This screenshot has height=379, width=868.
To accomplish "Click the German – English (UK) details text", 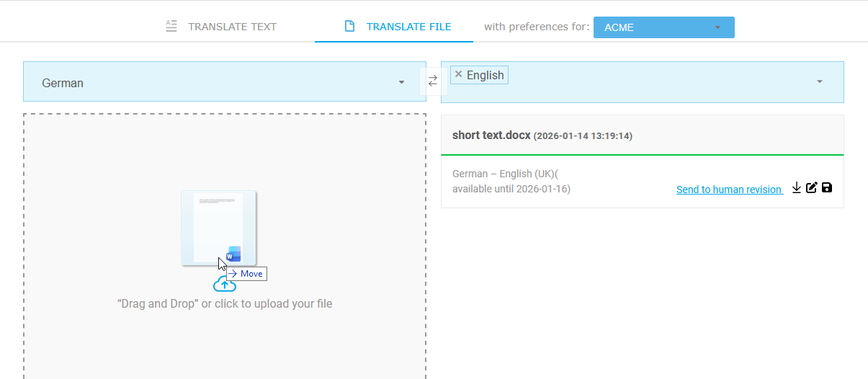I will tap(505, 174).
